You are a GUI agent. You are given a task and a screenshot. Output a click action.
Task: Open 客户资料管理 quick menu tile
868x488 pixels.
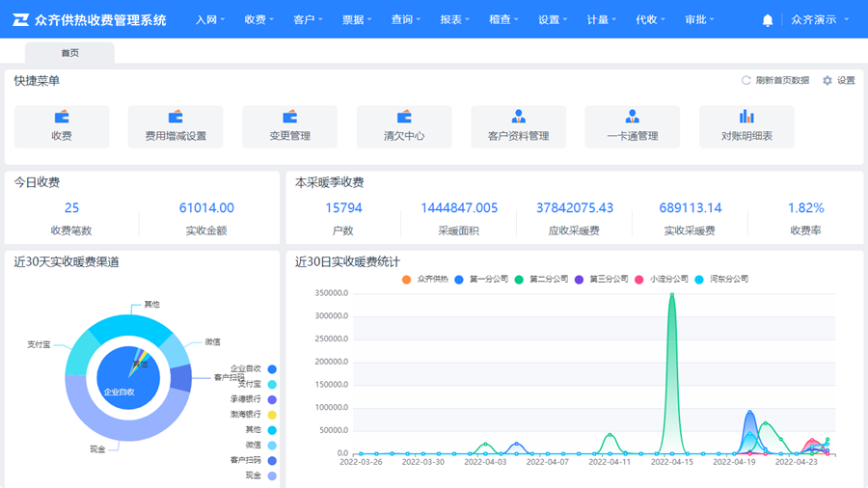coord(518,126)
